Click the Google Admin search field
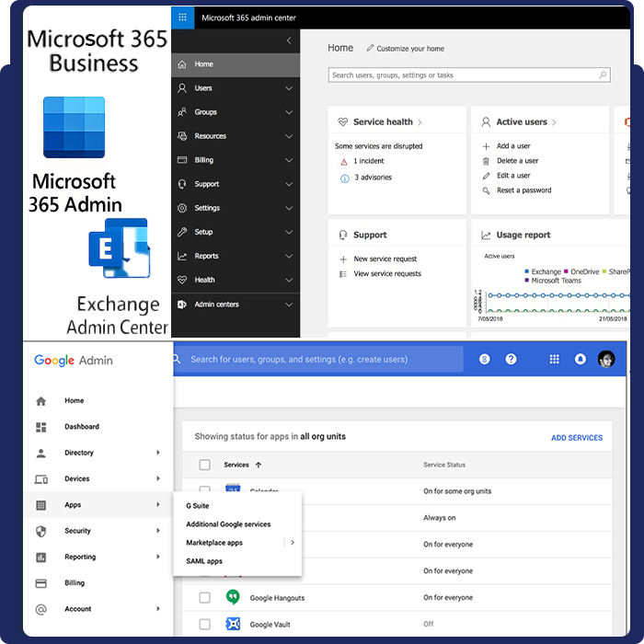Viewport: 644px width, 644px height. point(322,360)
